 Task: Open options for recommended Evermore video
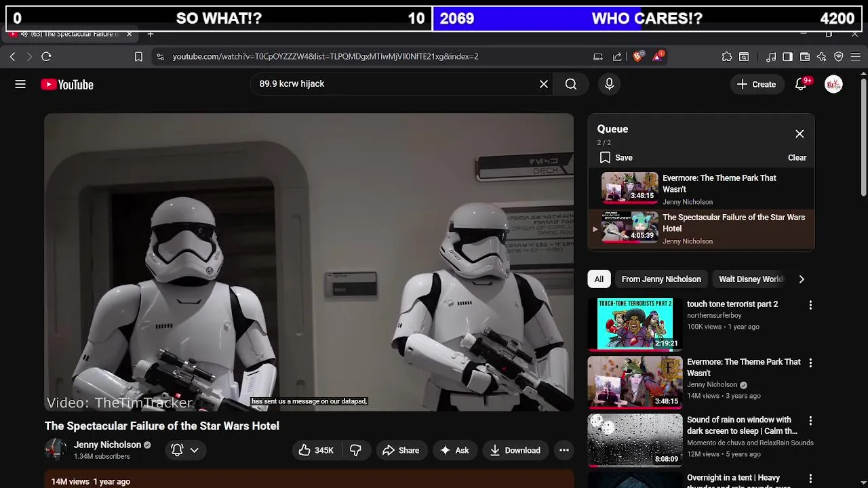point(810,363)
